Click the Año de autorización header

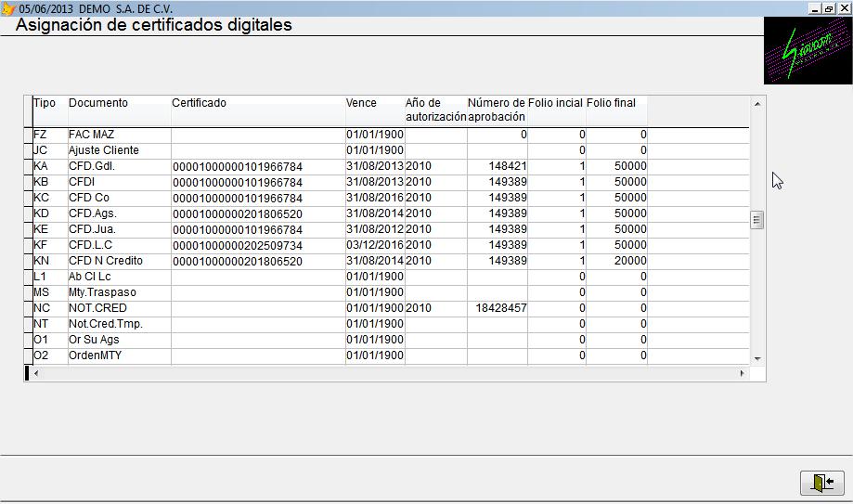435,110
